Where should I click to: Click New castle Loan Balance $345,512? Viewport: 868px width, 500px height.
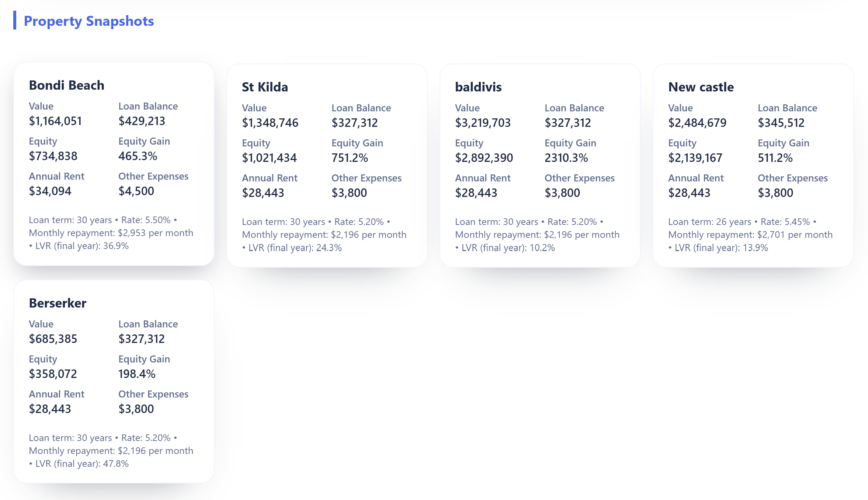coord(781,122)
